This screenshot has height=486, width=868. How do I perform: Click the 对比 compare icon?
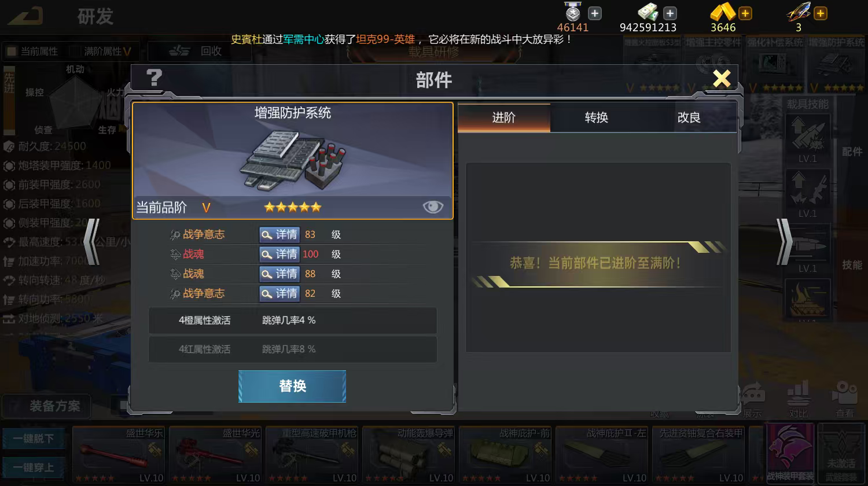click(x=799, y=399)
